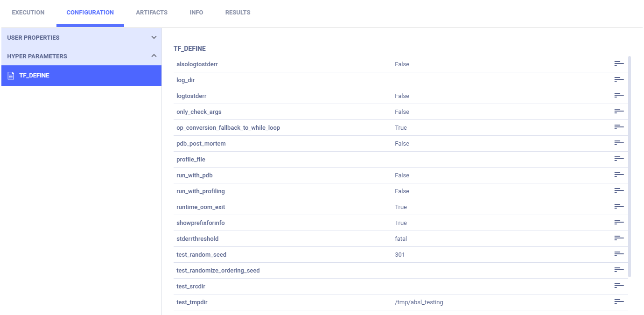Image resolution: width=644 pixels, height=315 pixels.
Task: Click the description icon for log_dir row
Action: point(619,80)
